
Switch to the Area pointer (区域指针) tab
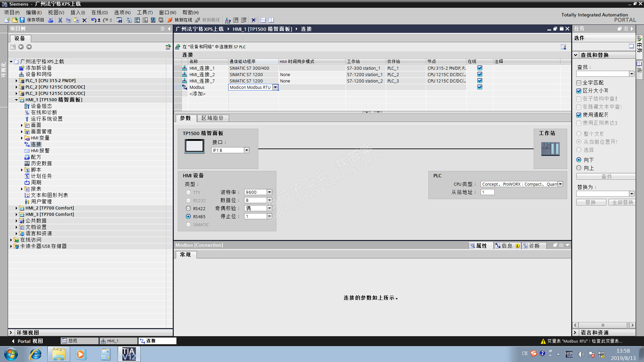pyautogui.click(x=212, y=118)
